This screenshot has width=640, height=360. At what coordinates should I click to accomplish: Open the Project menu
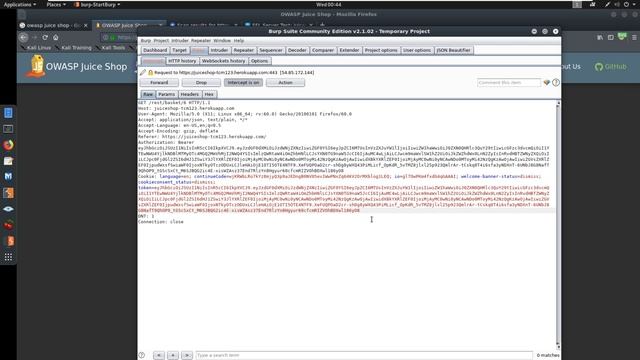(161, 41)
